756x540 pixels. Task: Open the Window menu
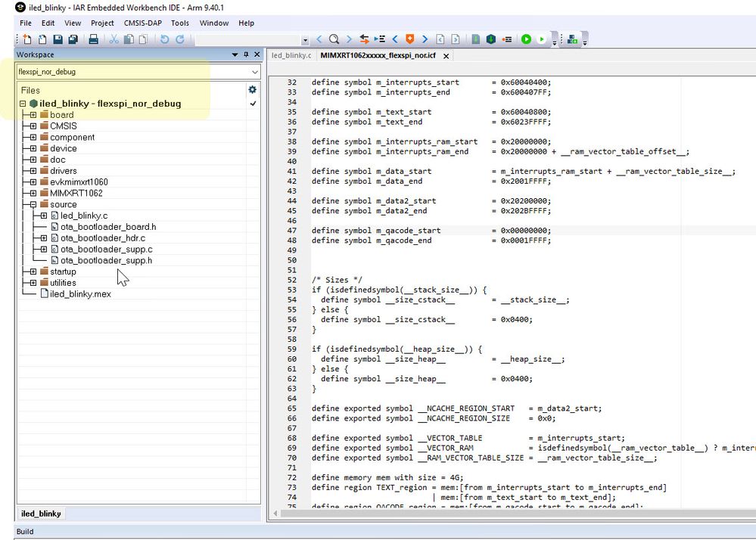[214, 23]
